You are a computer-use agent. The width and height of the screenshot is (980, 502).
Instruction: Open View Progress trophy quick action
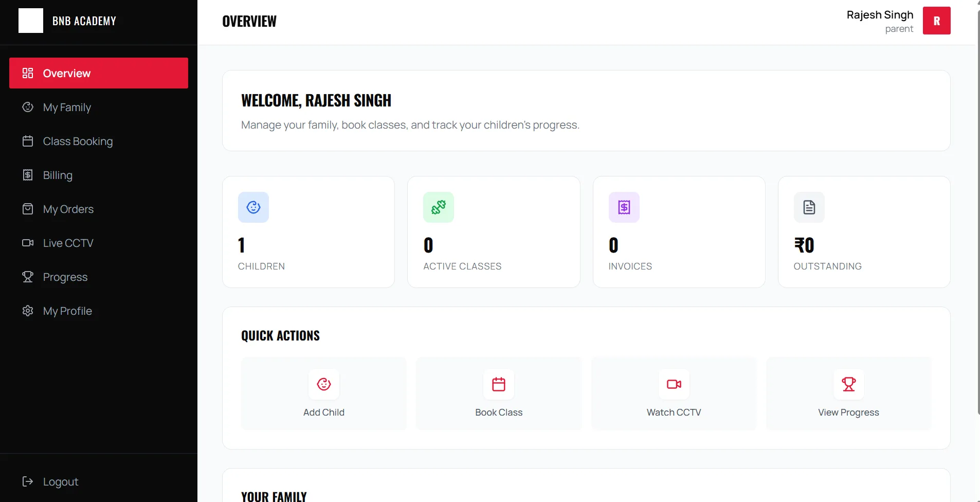pos(848,384)
